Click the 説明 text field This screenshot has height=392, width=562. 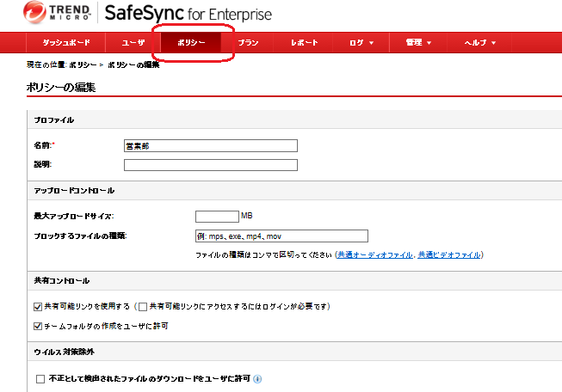point(210,165)
